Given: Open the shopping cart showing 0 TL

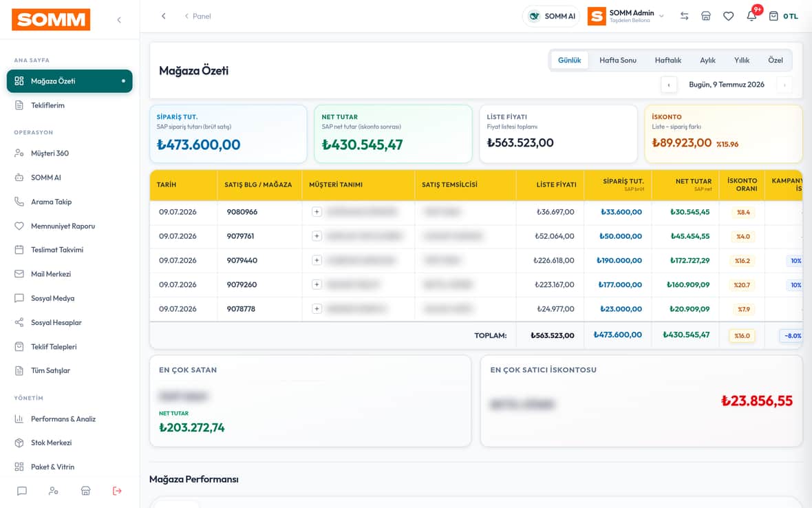Looking at the screenshot, I should [783, 16].
